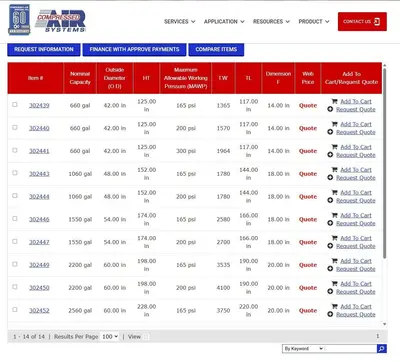This screenshot has height=362, width=400.
Task: Click the grid View icon in footer
Action: coord(146,337)
